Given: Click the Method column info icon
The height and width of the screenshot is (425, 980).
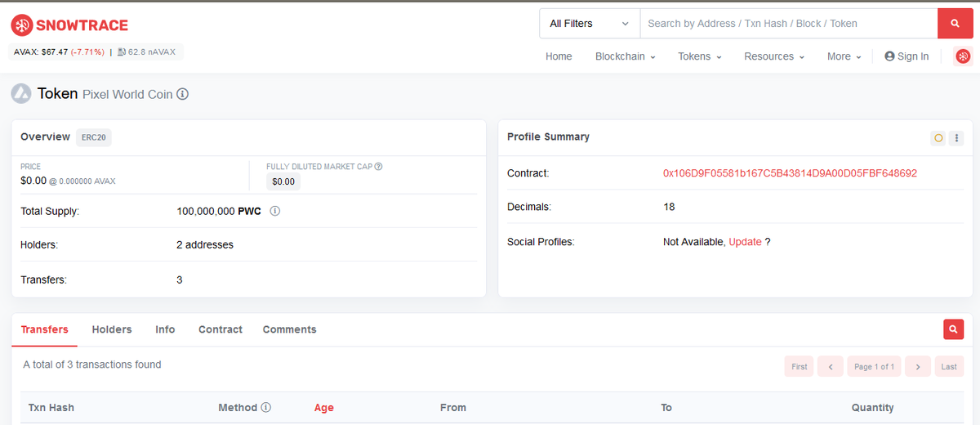Looking at the screenshot, I should point(266,407).
